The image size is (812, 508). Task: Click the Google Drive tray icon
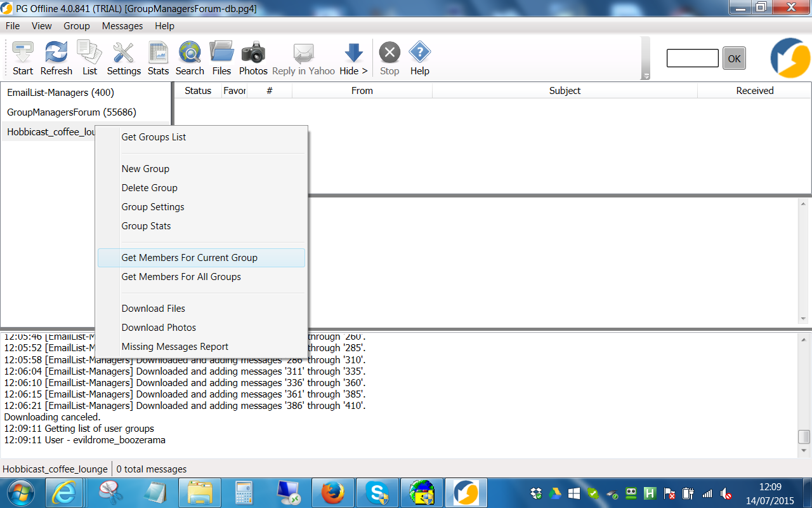[x=554, y=493]
